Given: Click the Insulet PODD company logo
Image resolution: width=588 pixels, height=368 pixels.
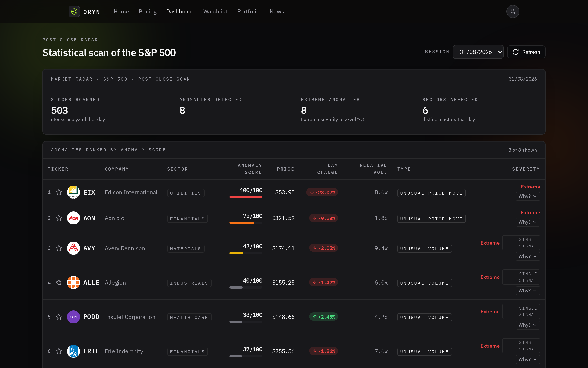Looking at the screenshot, I should point(73,317).
